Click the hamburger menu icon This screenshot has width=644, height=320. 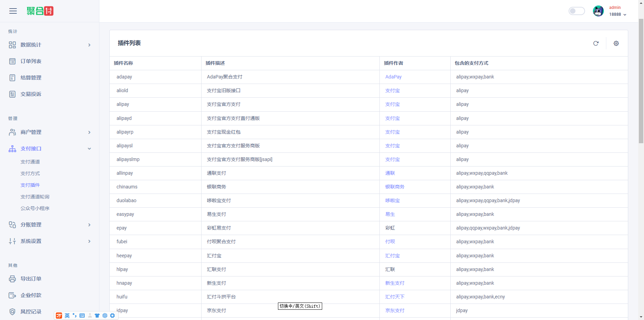click(x=13, y=11)
